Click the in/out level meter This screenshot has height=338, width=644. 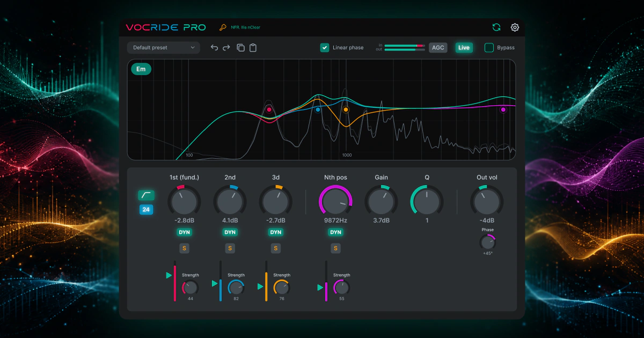click(405, 48)
